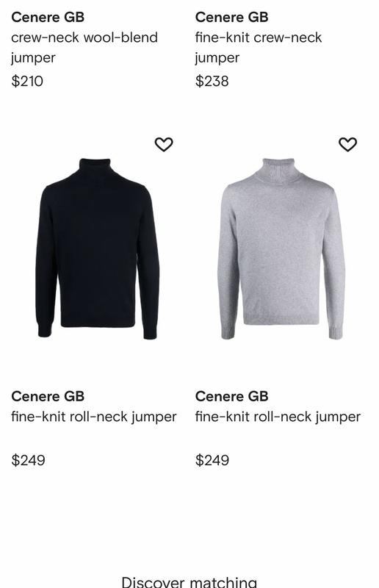Click the $210 price label
This screenshot has width=379, height=588.
coord(27,81)
